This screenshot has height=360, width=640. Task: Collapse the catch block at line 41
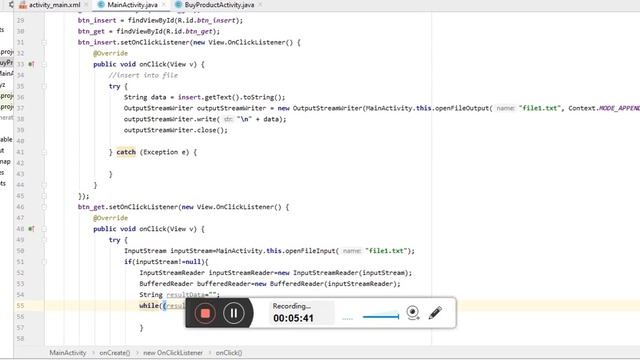[44, 152]
